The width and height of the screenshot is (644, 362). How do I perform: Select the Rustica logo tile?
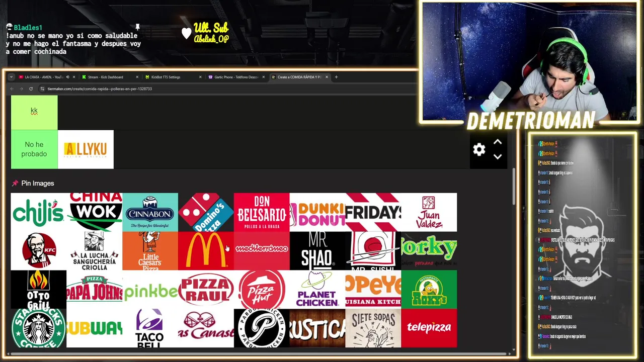click(x=317, y=328)
